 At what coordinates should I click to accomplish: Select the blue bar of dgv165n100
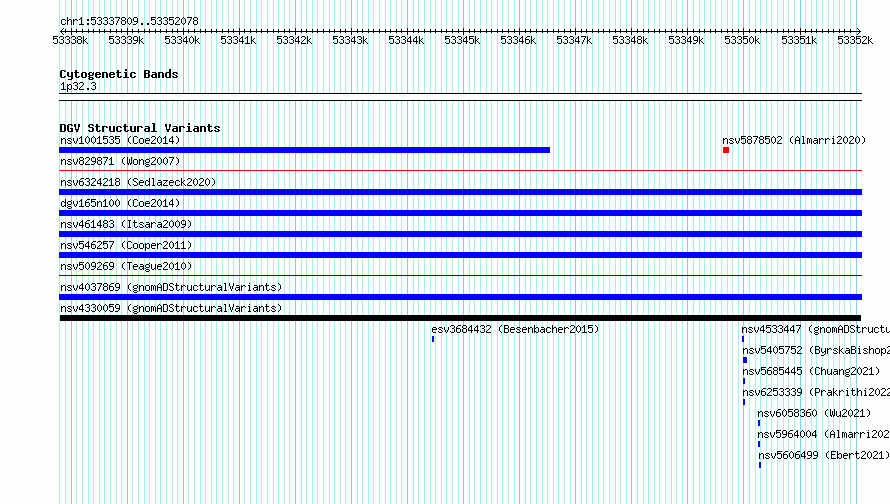(x=460, y=213)
